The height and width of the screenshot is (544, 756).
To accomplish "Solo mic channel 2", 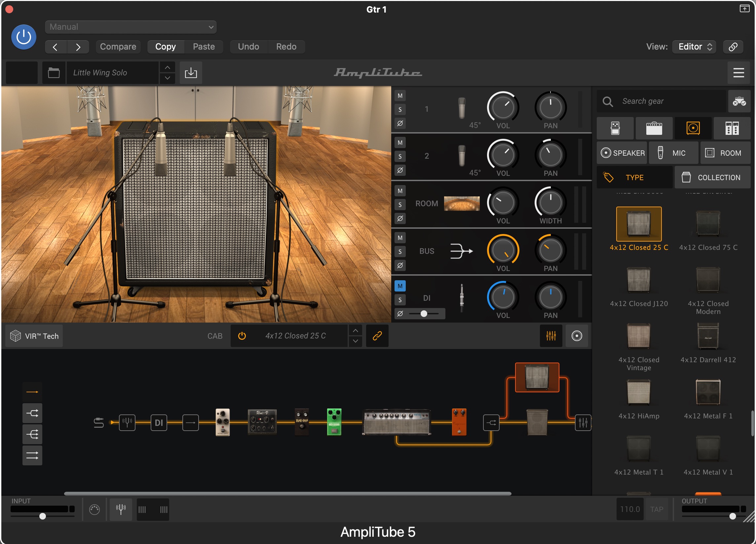I will coord(400,156).
